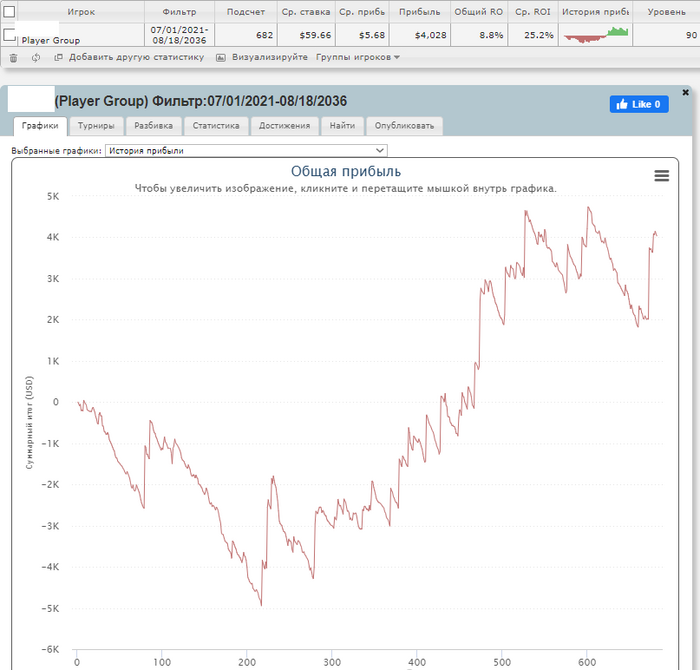
Task: Click the Добавить другую статистику copy icon
Action: 58,57
